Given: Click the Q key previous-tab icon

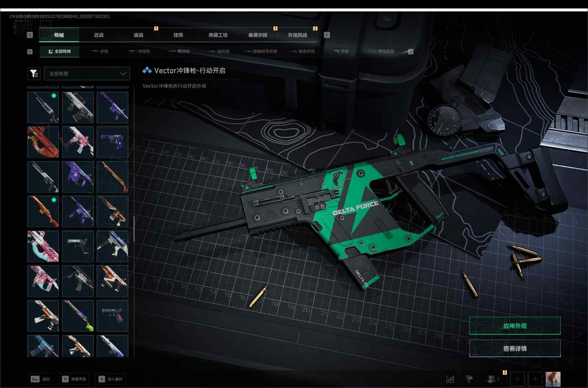Looking at the screenshot, I should coord(30,35).
